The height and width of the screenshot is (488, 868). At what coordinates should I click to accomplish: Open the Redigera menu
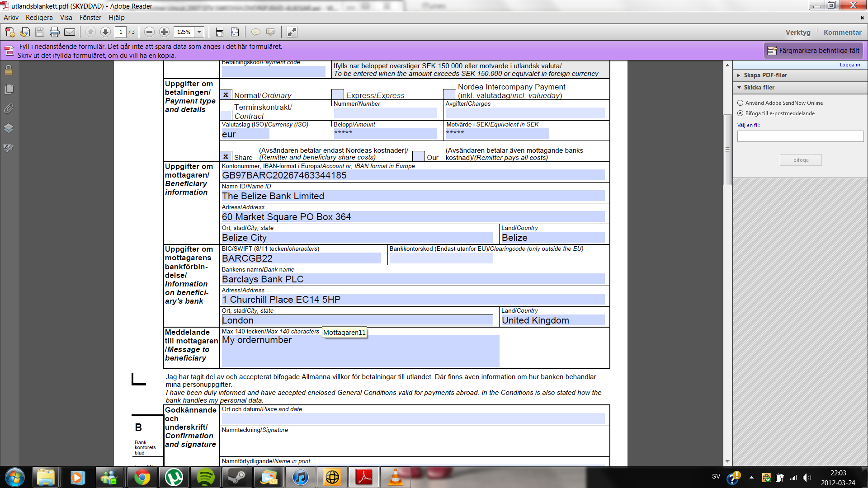click(39, 18)
